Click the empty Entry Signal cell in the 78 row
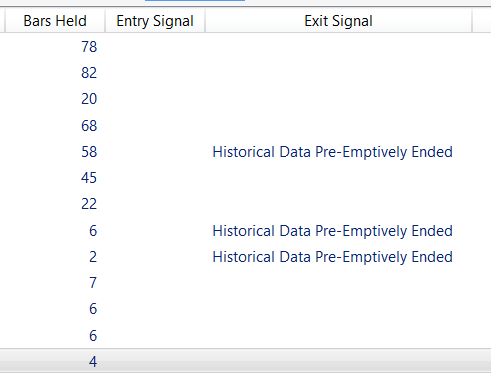 tap(155, 46)
